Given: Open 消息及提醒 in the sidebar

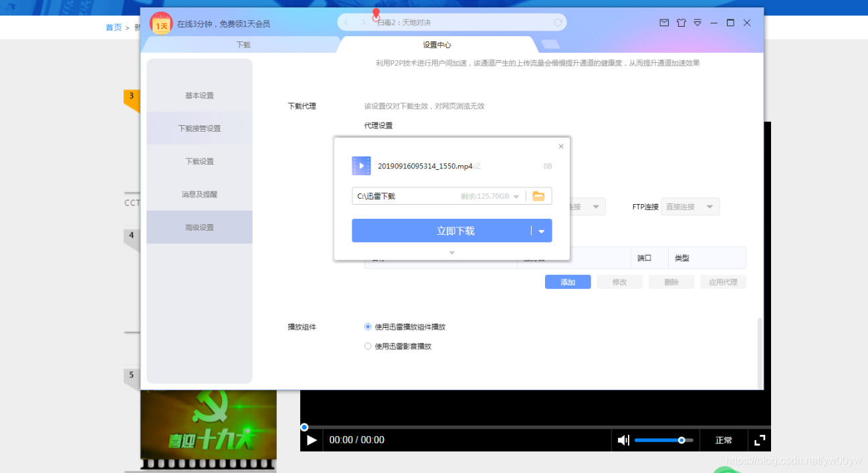Looking at the screenshot, I should click(199, 194).
